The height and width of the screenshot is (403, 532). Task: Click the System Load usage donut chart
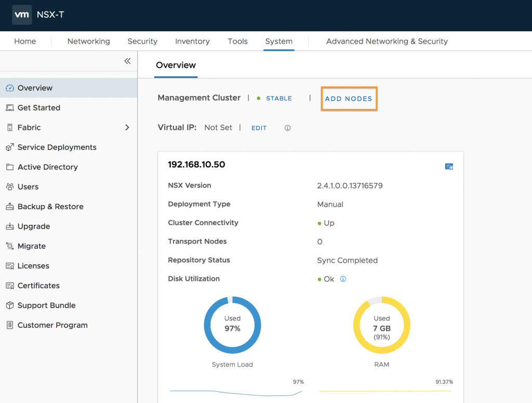tap(232, 325)
